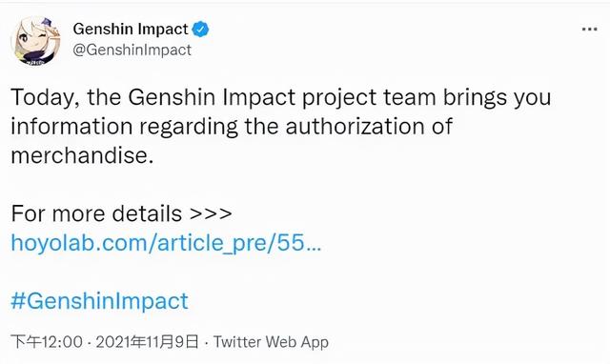
Task: Click the word "merchandise." in tweet
Action: pos(82,155)
